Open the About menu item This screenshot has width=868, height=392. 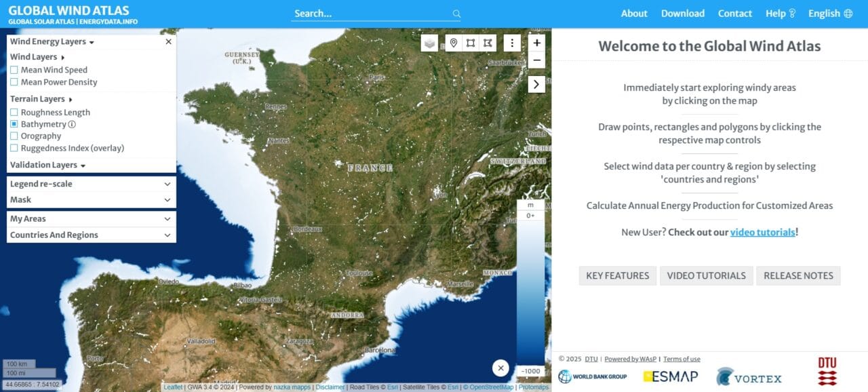(x=634, y=14)
